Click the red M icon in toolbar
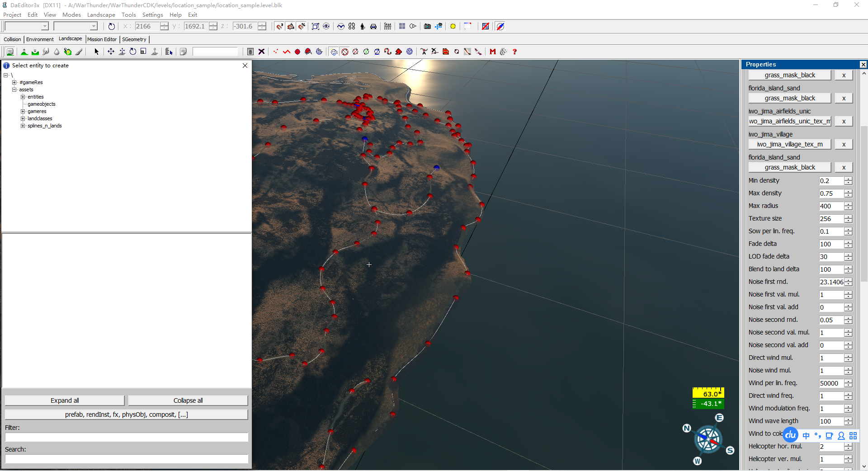This screenshot has width=868, height=471. click(493, 52)
